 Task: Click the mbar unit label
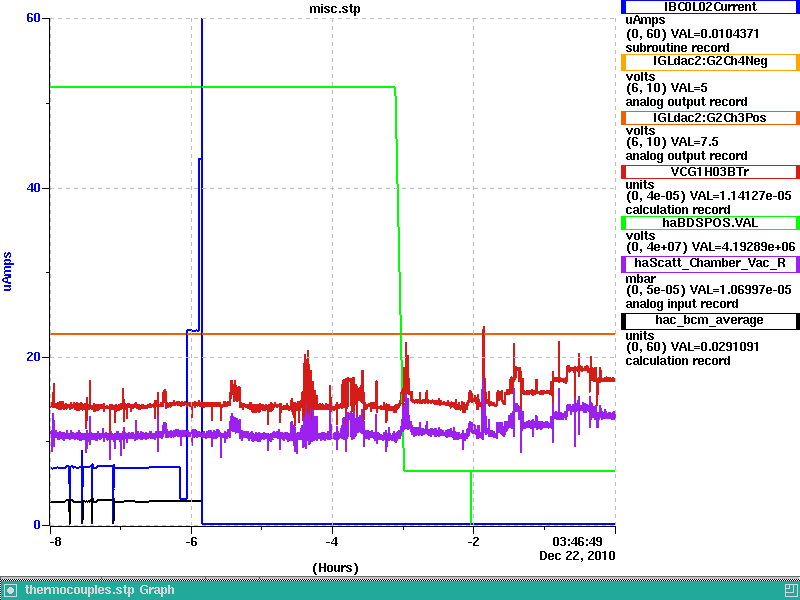tap(640, 279)
